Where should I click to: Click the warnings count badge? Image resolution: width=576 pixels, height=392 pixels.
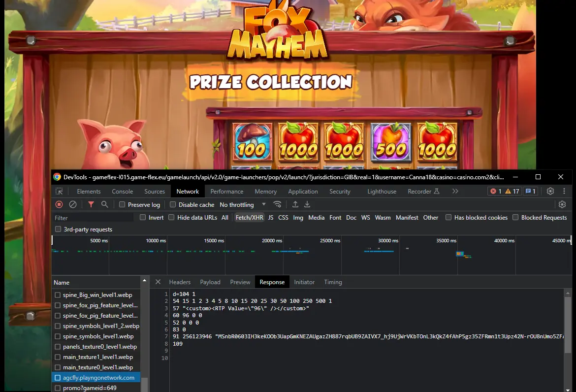point(512,191)
